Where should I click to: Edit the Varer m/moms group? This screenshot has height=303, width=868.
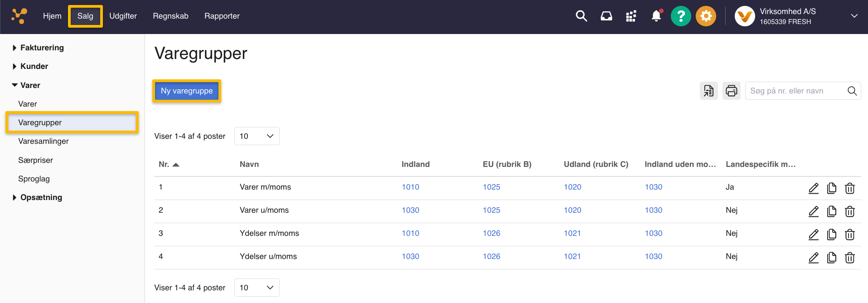pyautogui.click(x=813, y=188)
